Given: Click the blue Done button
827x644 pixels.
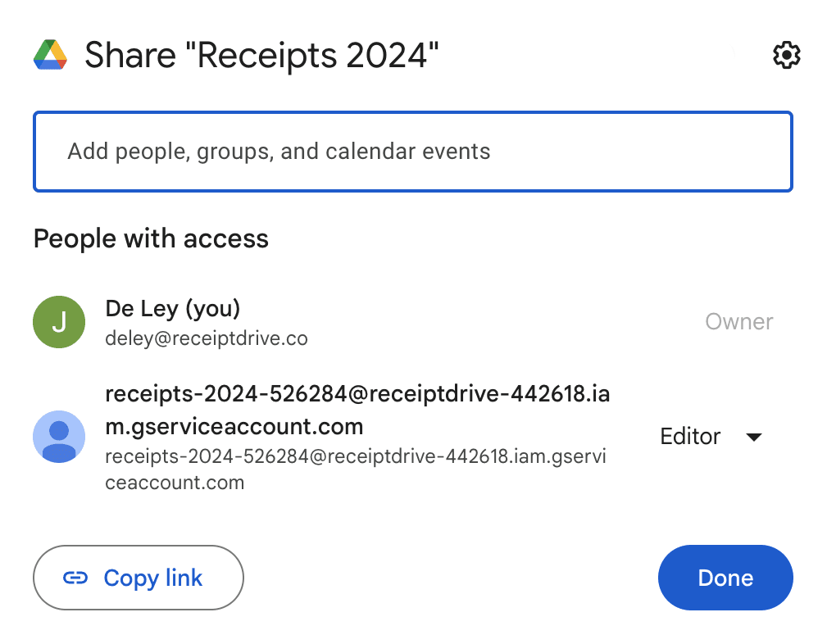Looking at the screenshot, I should 725,578.
